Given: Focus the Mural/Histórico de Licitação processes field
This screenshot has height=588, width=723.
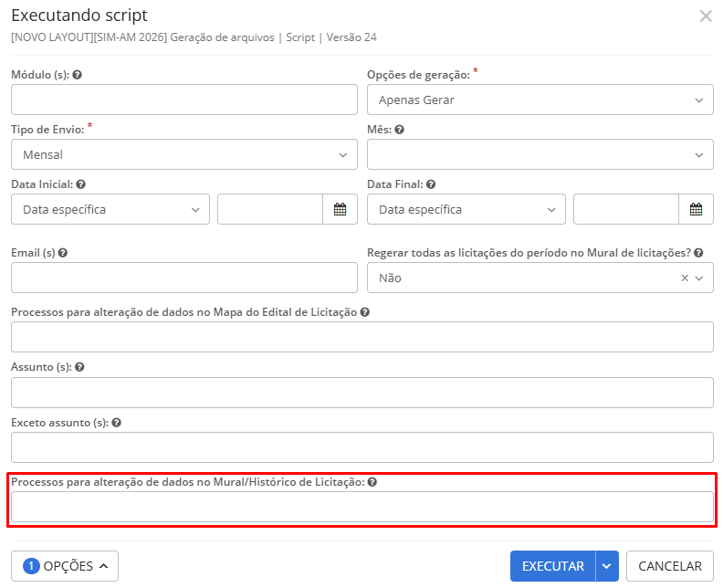Looking at the screenshot, I should [361, 507].
